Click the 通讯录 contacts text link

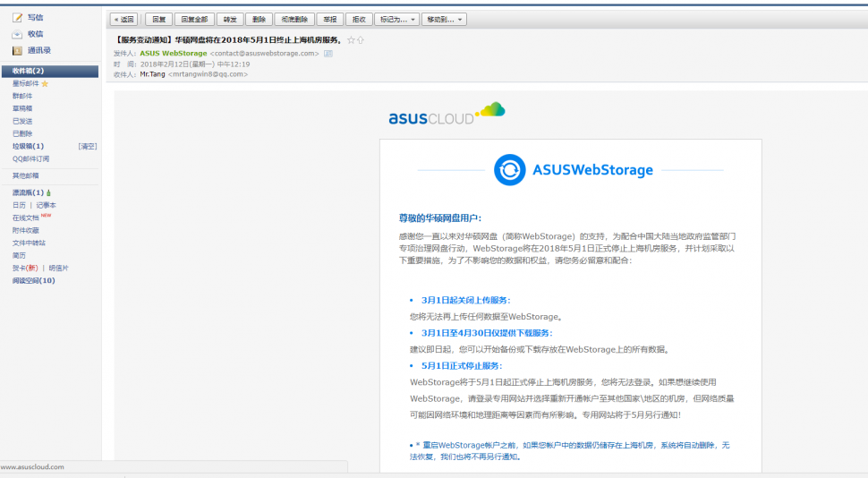pos(39,50)
